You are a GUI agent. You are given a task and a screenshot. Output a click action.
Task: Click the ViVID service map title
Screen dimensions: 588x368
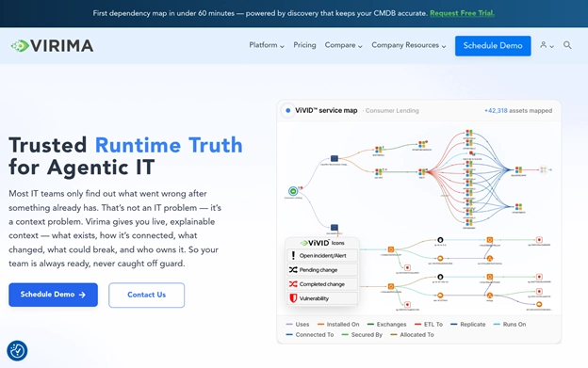click(x=326, y=110)
